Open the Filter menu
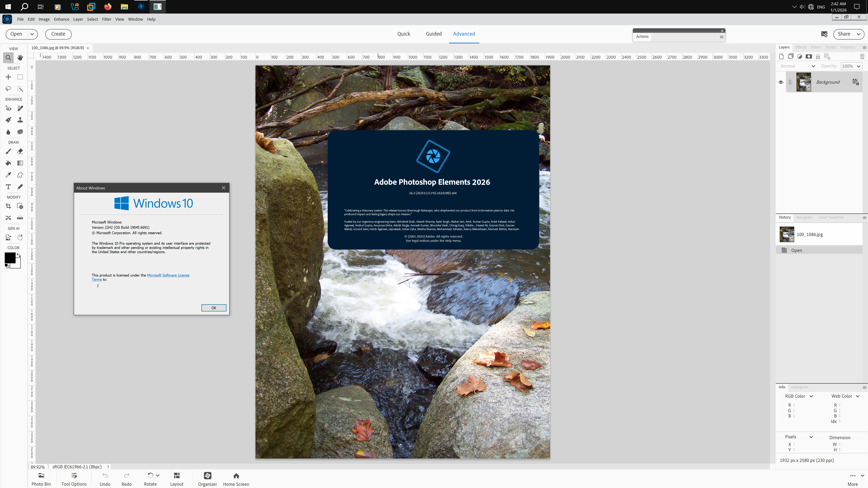 106,19
